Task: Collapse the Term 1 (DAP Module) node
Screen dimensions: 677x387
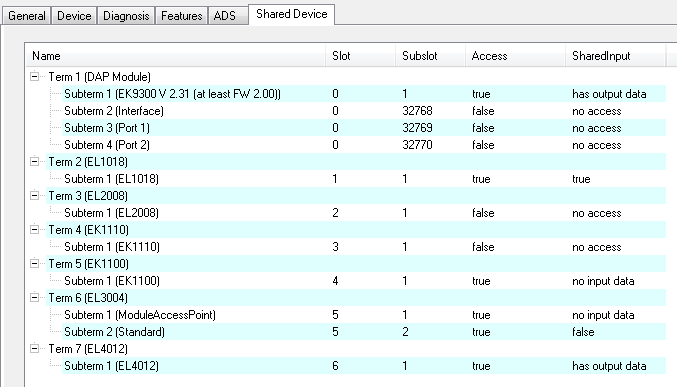Action: click(35, 77)
